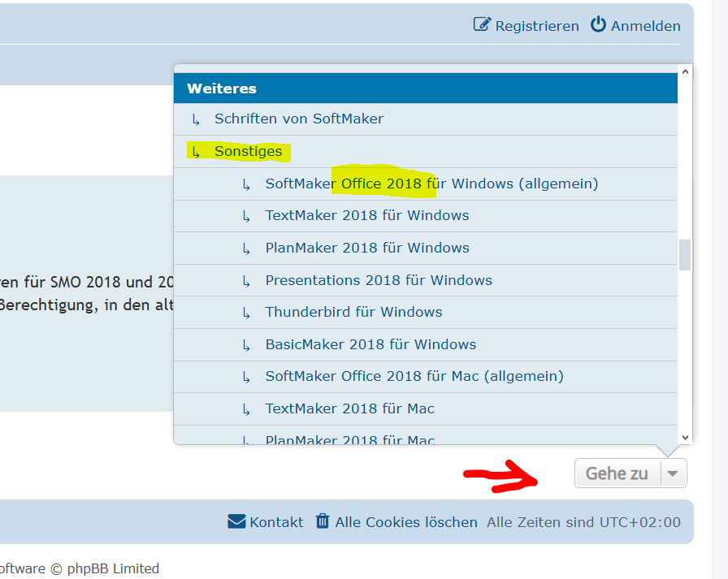Click the arrow icon beside Schriften von SoftMaker
This screenshot has height=579, width=728.
pyautogui.click(x=196, y=119)
